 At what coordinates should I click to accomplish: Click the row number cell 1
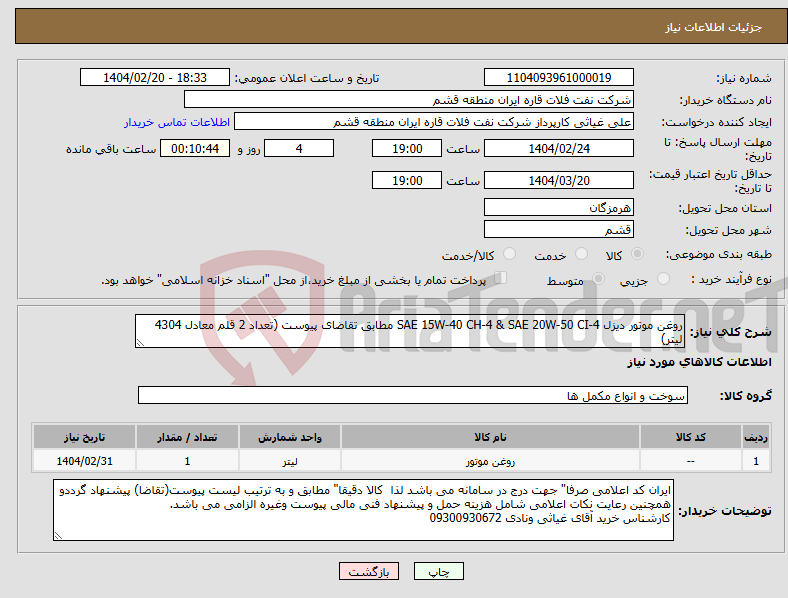(x=756, y=461)
